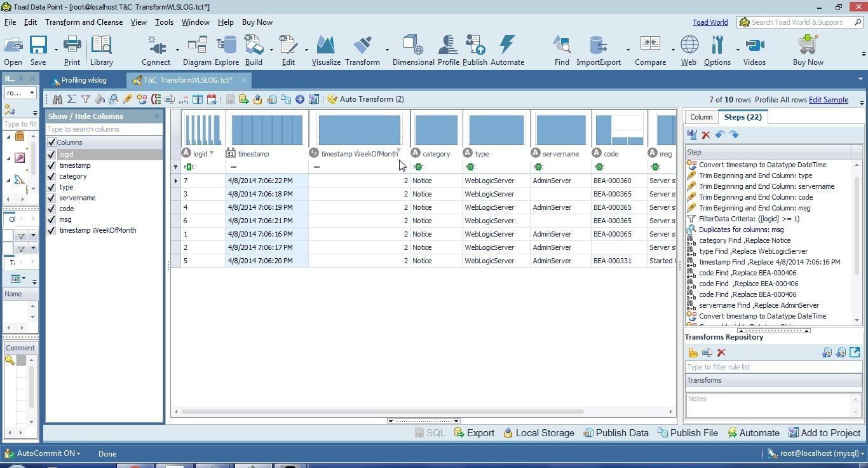Uncheck the code column checkbox
868x468 pixels.
pyautogui.click(x=51, y=209)
